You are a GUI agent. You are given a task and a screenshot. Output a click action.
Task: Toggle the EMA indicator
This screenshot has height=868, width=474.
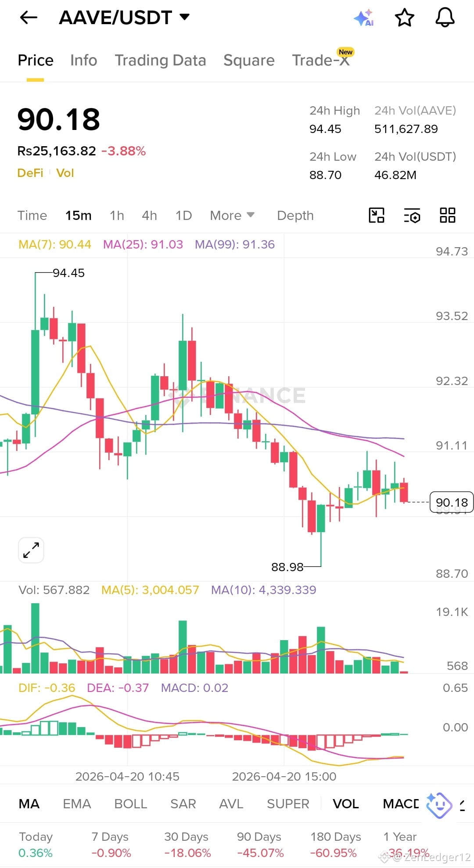click(77, 803)
